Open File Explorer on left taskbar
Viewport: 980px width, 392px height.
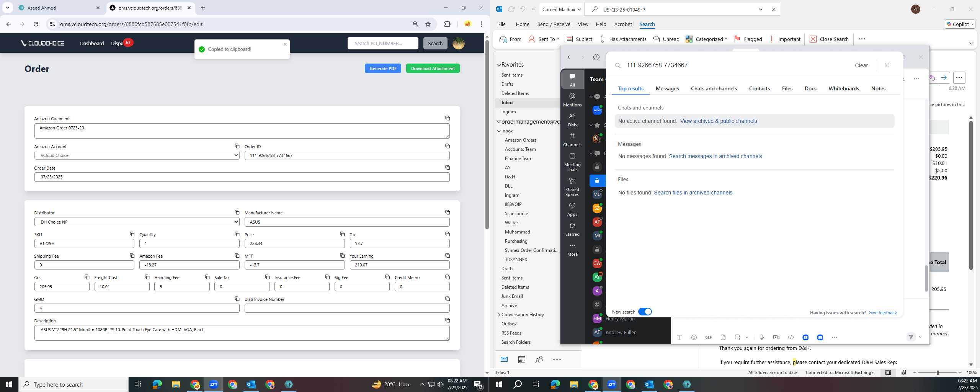coord(176,384)
